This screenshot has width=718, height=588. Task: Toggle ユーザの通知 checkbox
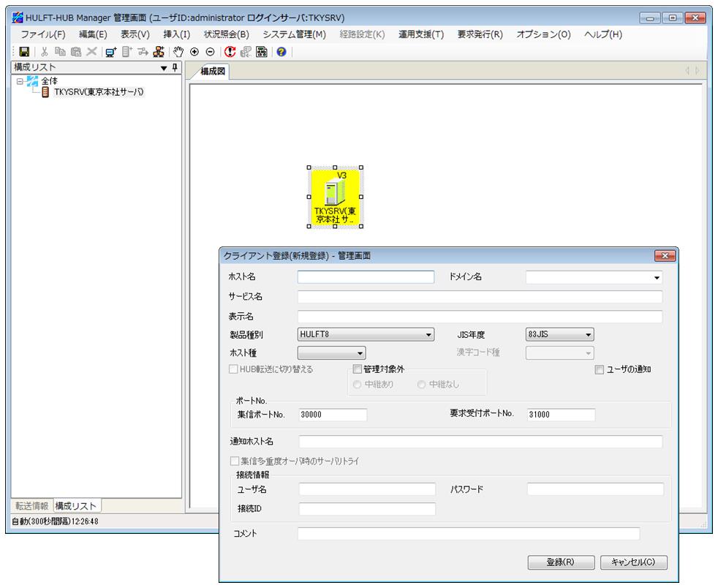click(x=599, y=369)
